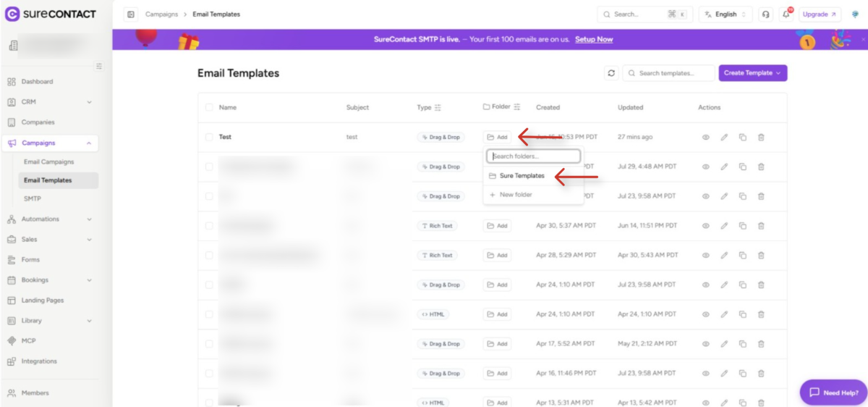
Task: Open the Need Help? chat button
Action: pyautogui.click(x=833, y=393)
